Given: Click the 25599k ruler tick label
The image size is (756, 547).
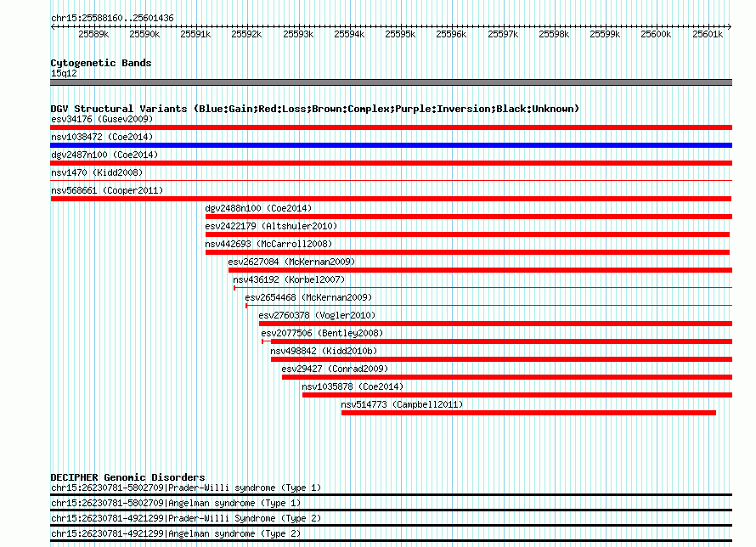Looking at the screenshot, I should click(x=605, y=34).
